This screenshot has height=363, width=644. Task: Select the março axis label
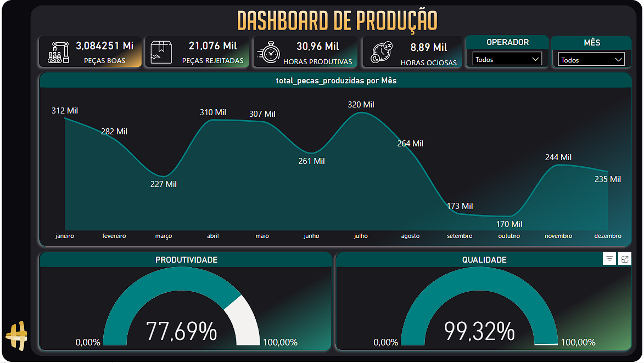coord(164,236)
